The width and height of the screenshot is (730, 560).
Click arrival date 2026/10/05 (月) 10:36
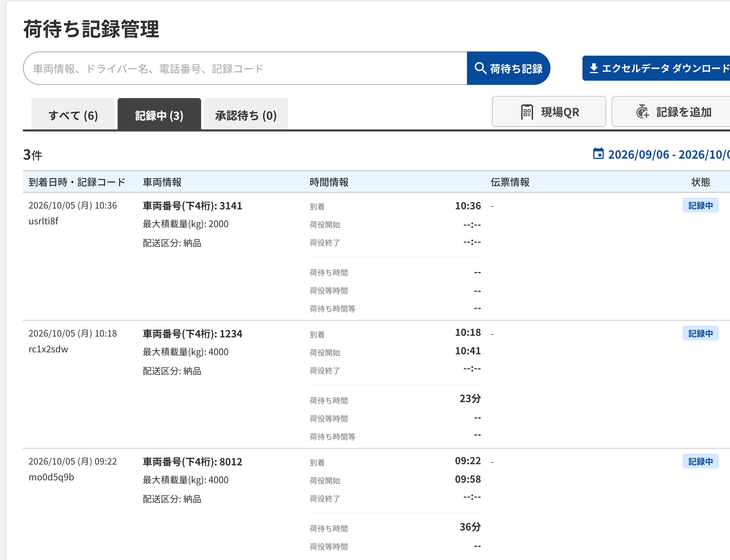(x=73, y=206)
